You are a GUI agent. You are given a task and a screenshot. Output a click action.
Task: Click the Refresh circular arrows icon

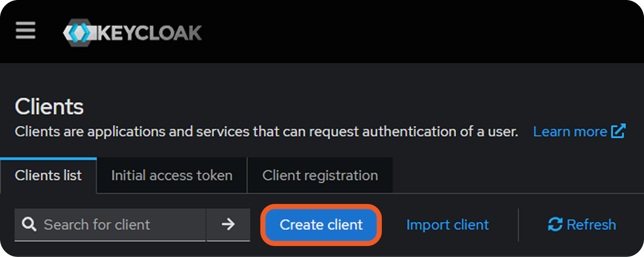555,225
